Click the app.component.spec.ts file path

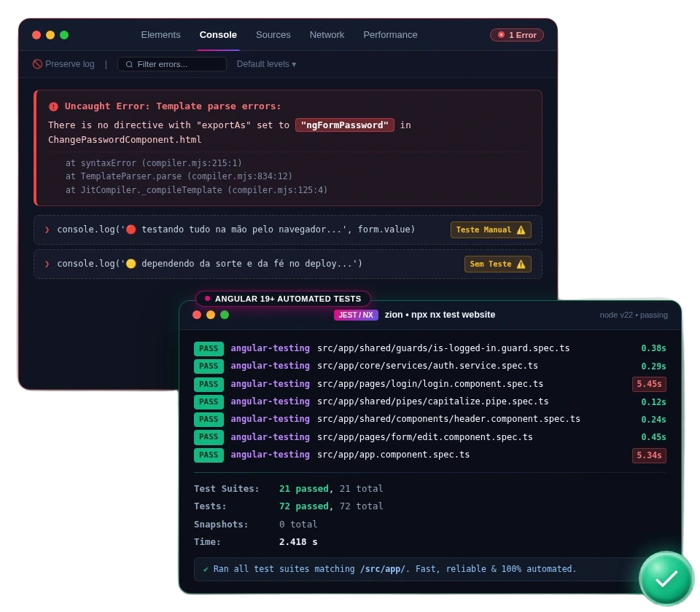coord(393,455)
